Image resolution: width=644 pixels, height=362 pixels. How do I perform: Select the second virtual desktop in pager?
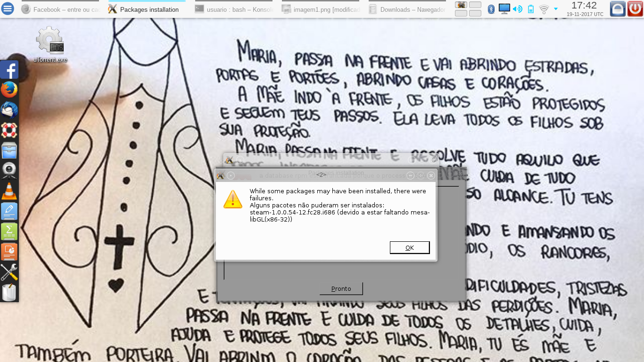pyautogui.click(x=475, y=5)
